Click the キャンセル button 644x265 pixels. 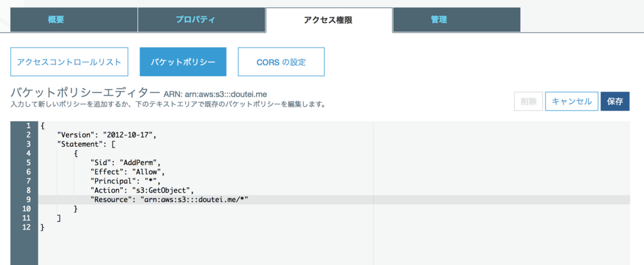[571, 101]
